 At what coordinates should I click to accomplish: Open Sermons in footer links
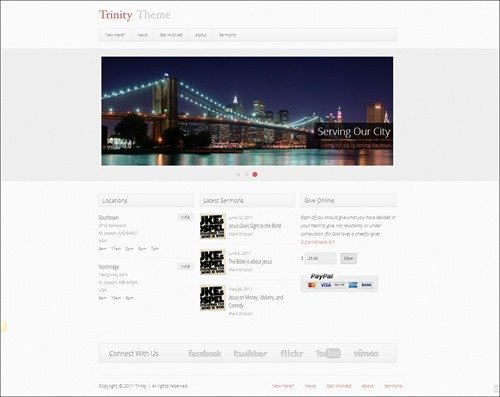click(x=393, y=386)
